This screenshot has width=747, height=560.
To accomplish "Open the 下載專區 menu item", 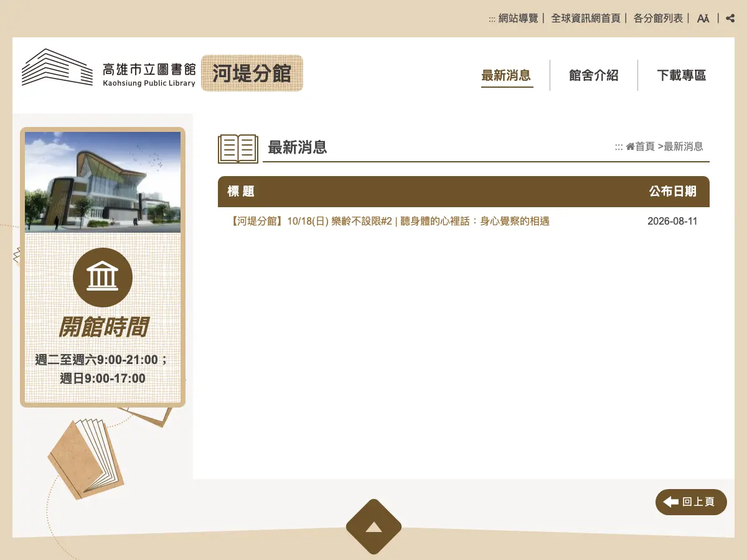I will point(682,76).
